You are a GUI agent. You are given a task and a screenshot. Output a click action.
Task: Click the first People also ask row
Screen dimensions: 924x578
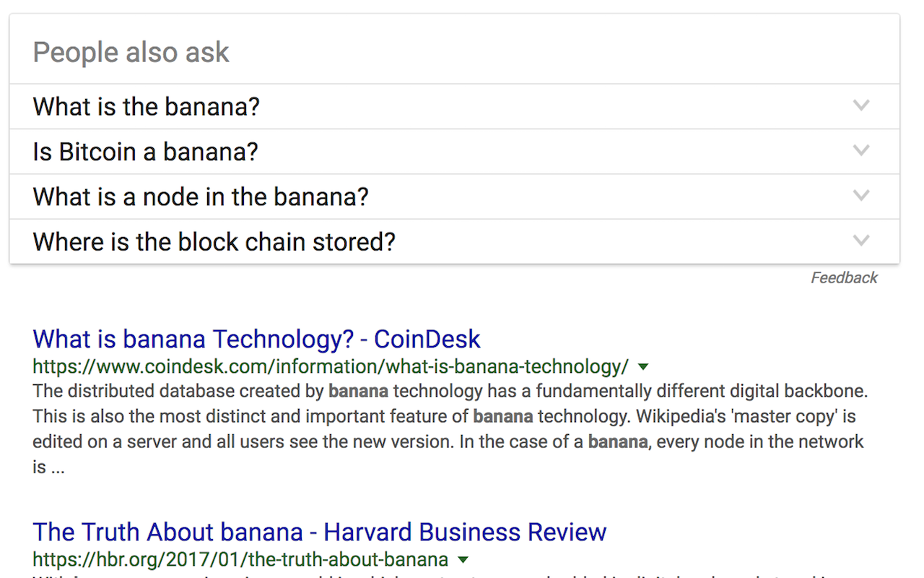tap(289, 106)
